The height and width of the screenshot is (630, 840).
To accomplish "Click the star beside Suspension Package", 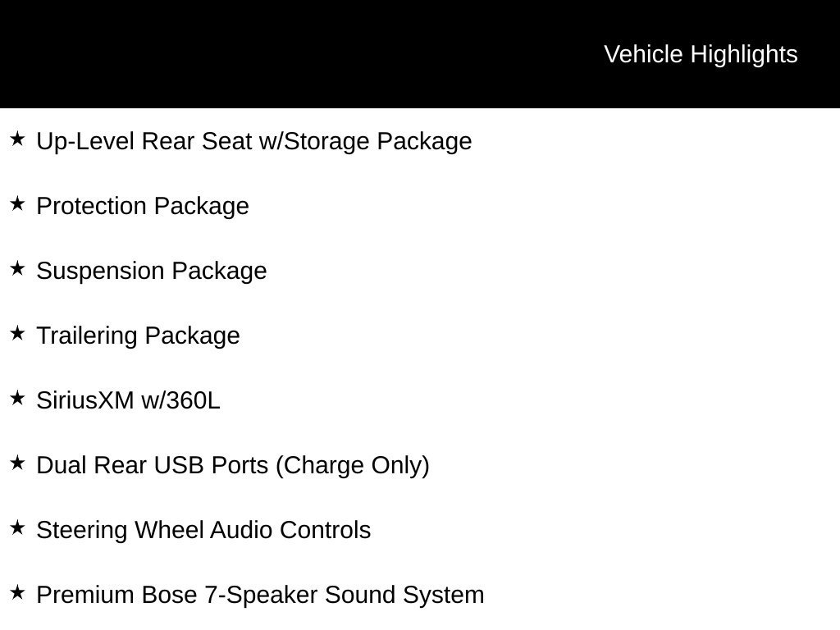I will [x=17, y=268].
